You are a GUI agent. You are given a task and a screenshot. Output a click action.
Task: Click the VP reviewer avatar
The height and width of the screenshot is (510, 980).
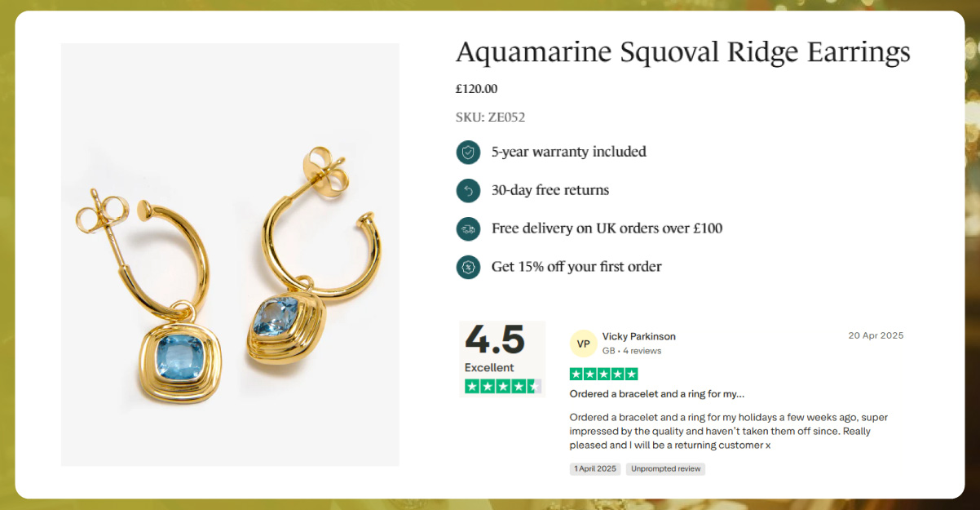583,344
